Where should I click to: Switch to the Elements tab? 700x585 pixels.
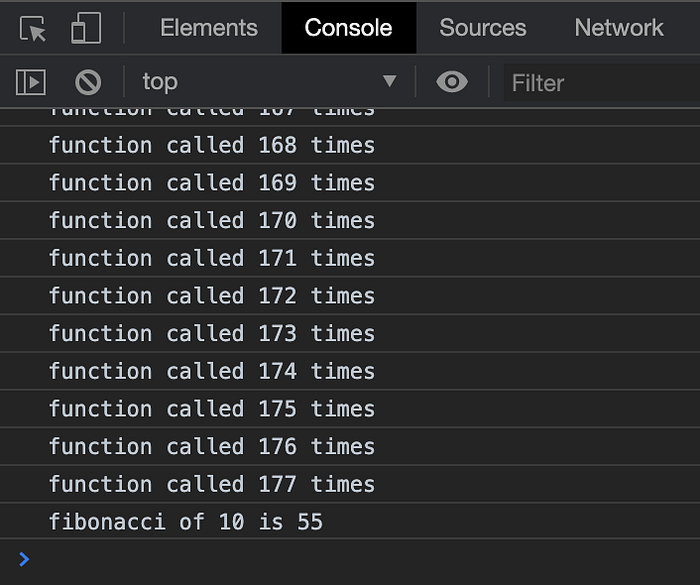(209, 28)
